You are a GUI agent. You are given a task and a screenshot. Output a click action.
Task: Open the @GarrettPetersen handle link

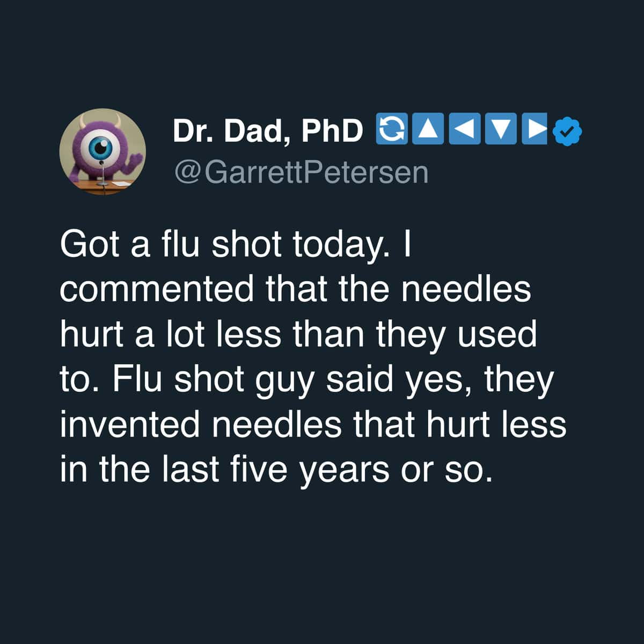coord(301,172)
